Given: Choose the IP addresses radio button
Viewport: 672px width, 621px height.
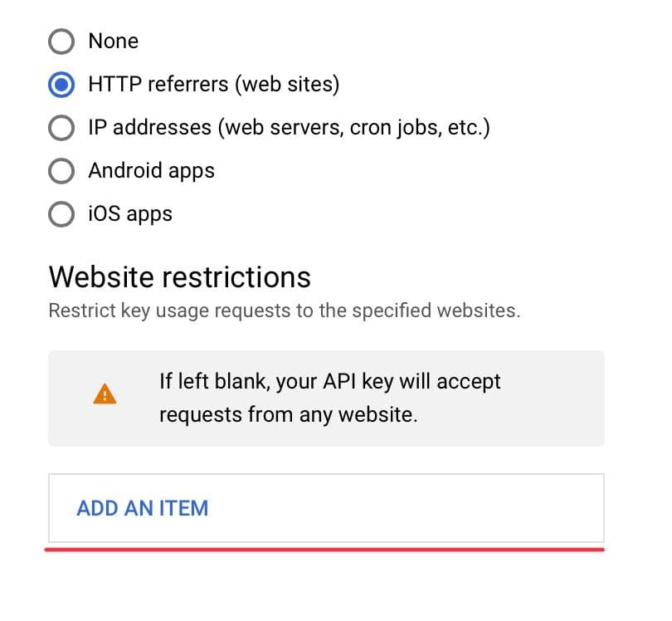Looking at the screenshot, I should pos(61,128).
